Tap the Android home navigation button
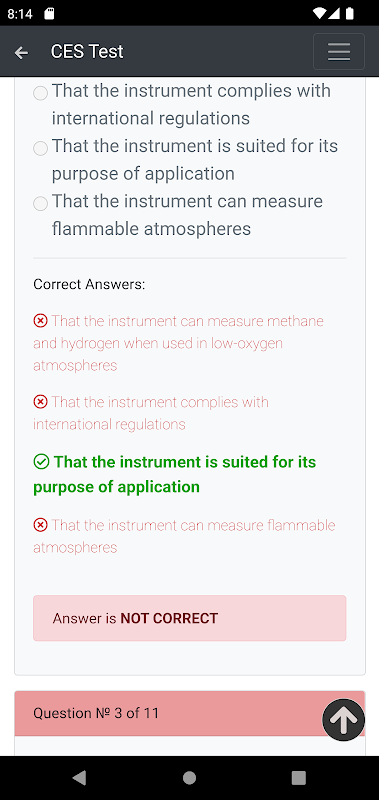Screen dimensions: 379x800 [189, 778]
